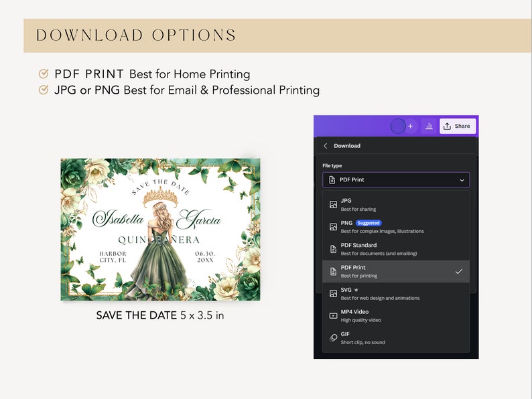Click the Share button
The image size is (532, 399).
(458, 126)
